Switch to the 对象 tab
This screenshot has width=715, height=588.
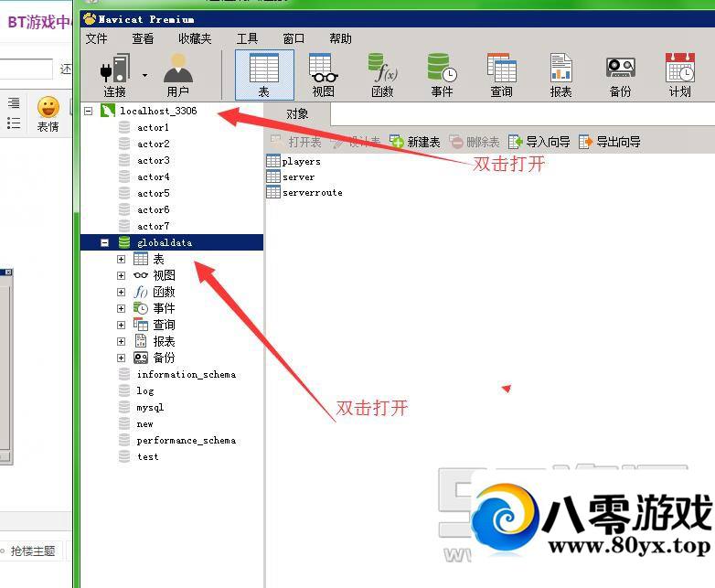point(297,113)
